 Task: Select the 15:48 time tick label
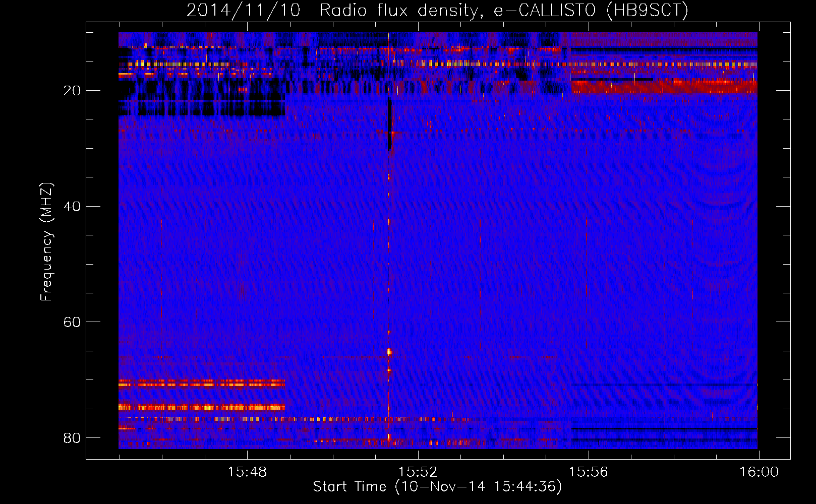[x=247, y=472]
